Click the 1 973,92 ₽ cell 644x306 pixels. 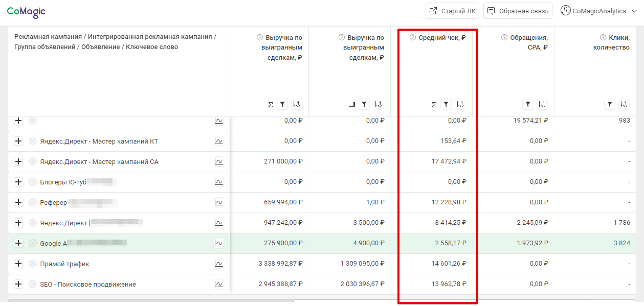coord(532,243)
